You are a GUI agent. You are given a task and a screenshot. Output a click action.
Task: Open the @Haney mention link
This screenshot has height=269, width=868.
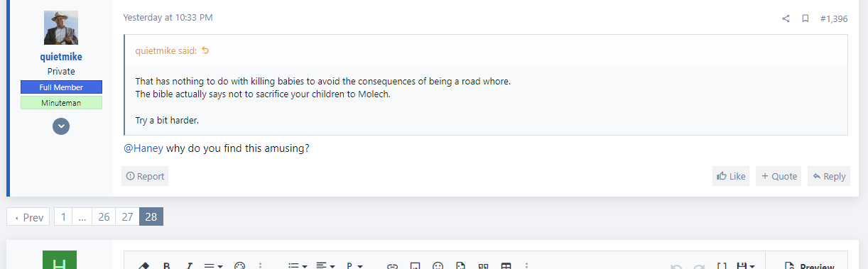pos(143,148)
